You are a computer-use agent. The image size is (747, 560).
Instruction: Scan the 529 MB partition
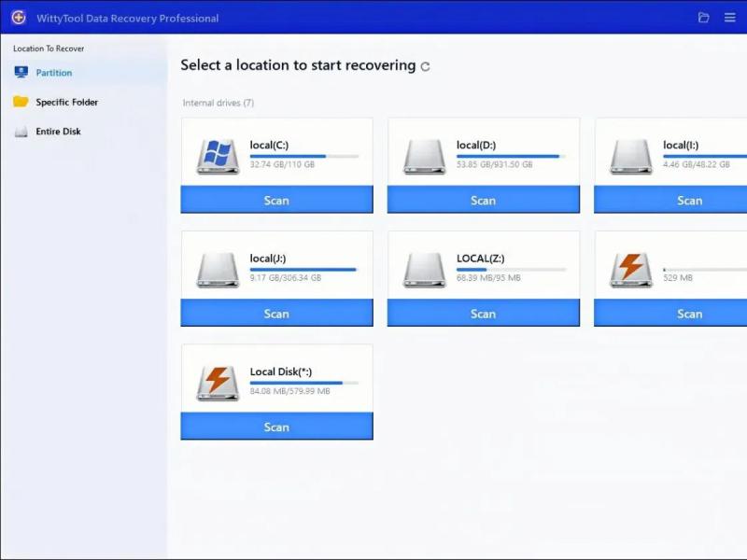(x=670, y=313)
